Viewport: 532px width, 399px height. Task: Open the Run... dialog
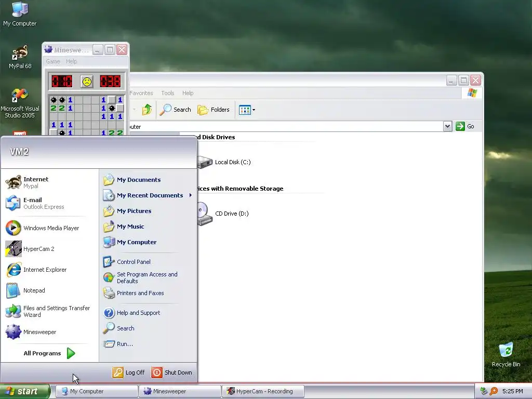tap(148, 344)
